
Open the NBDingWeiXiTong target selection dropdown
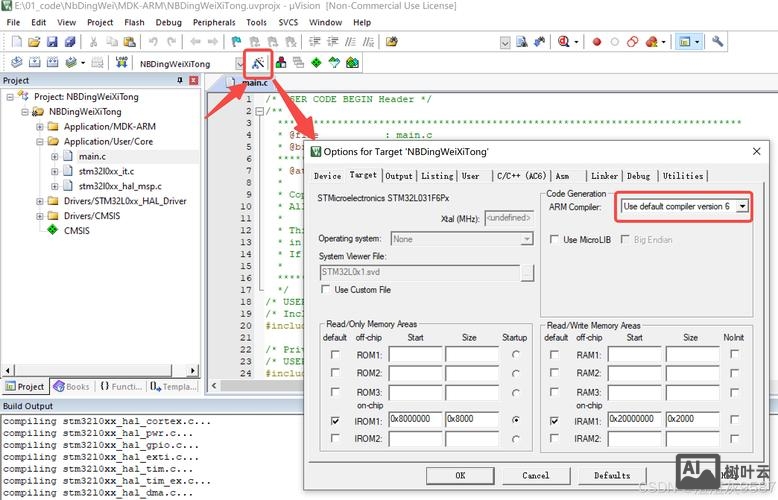tap(240, 63)
